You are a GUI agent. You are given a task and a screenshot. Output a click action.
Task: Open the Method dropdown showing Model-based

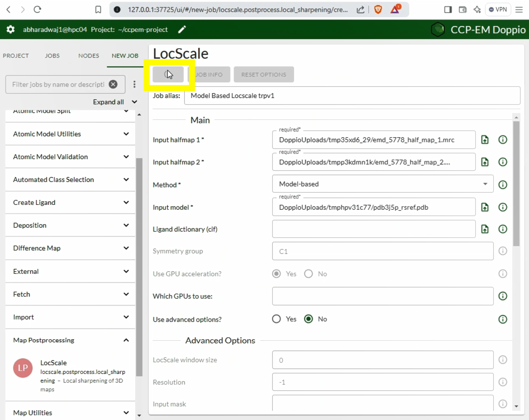[382, 184]
